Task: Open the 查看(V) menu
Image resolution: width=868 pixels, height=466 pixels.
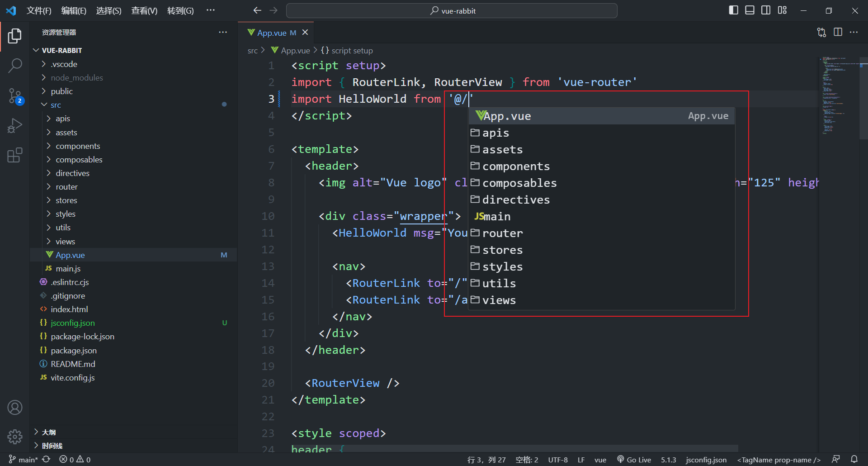Action: click(144, 10)
